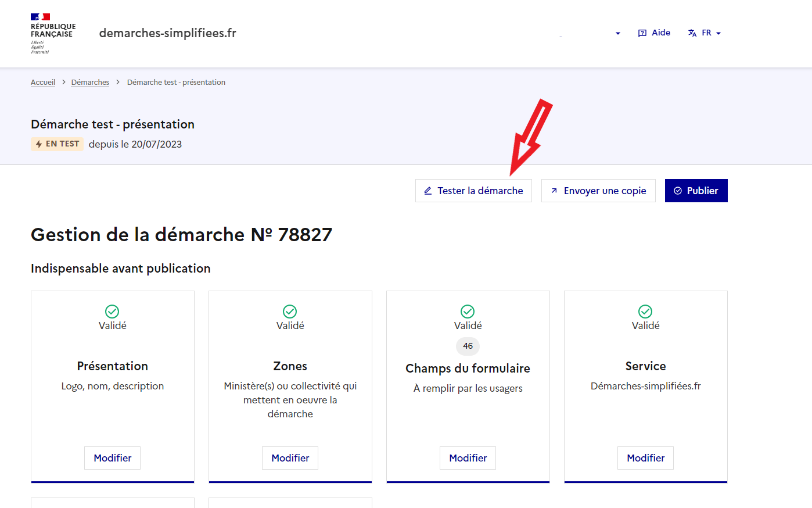Click the pencil icon on Tester la démarche
Image resolution: width=812 pixels, height=508 pixels.
(429, 191)
